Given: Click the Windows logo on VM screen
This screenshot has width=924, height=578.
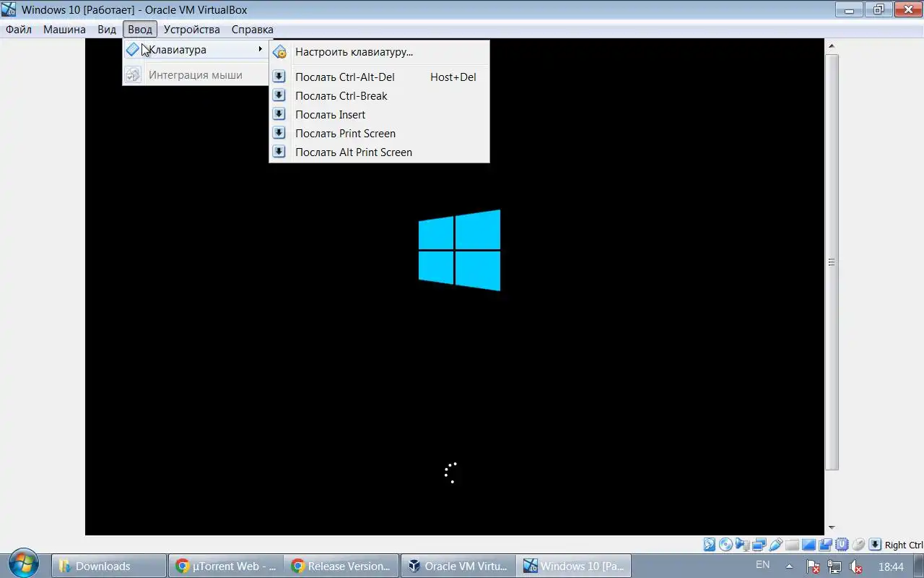Looking at the screenshot, I should pos(459,250).
